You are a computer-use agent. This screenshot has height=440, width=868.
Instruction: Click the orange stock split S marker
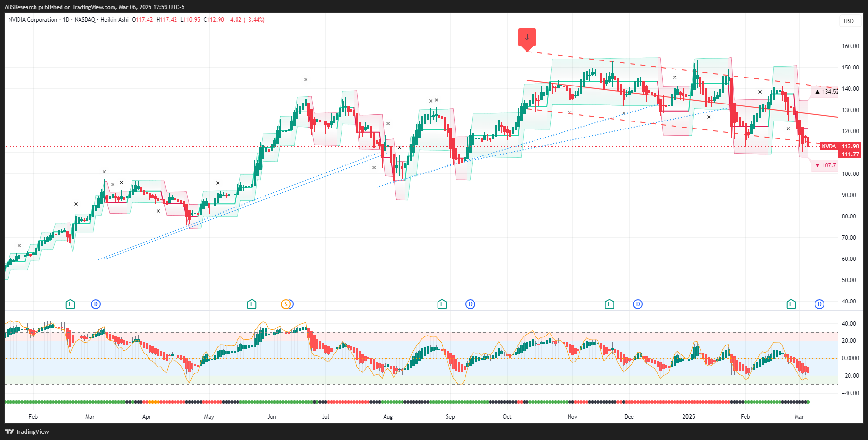(x=286, y=304)
